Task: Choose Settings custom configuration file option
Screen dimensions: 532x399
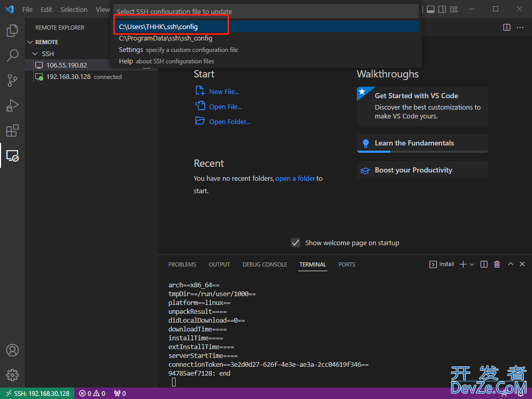Action: pyautogui.click(x=266, y=50)
